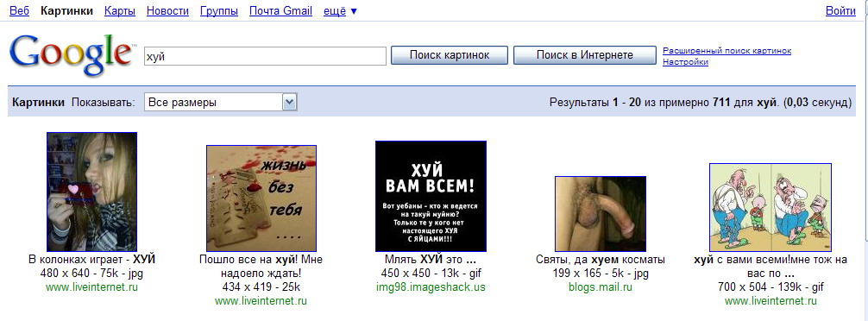The image size is (868, 321).
Task: Open Почта Gmail link
Action: pos(280,11)
